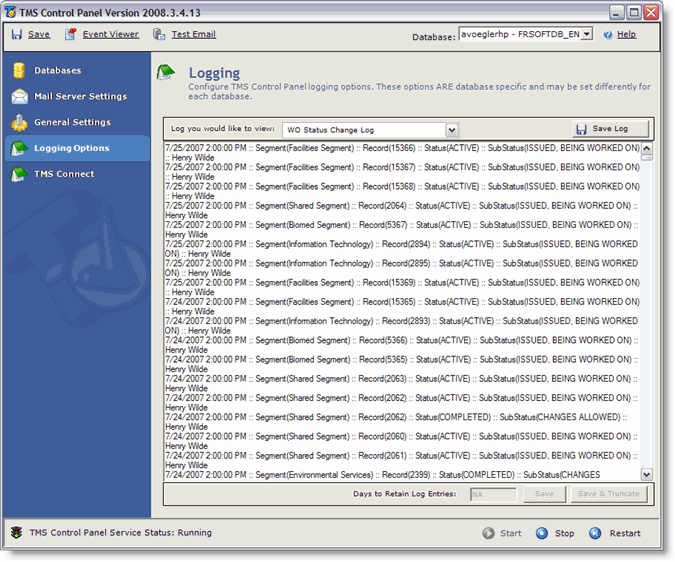Open the Help link
The height and width of the screenshot is (562, 675).
(x=626, y=34)
